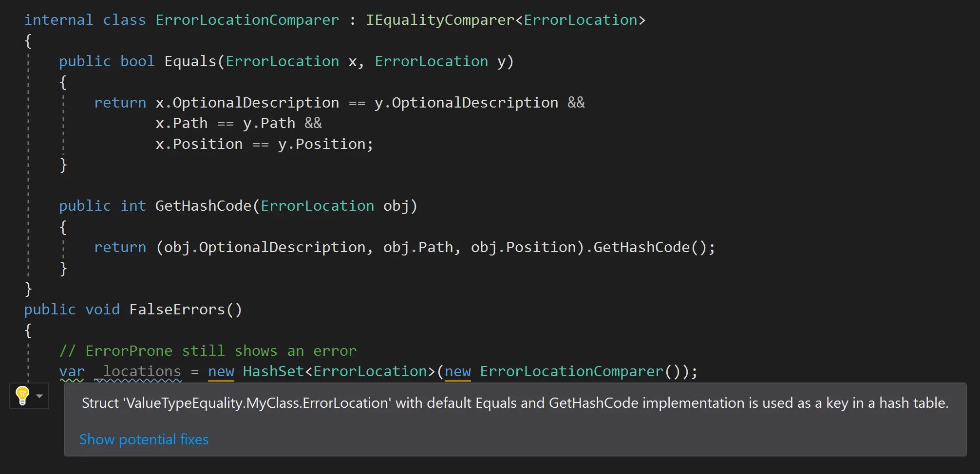Image resolution: width=980 pixels, height=474 pixels.
Task: Click x.OptionalDescription in the return statement
Action: tap(247, 103)
